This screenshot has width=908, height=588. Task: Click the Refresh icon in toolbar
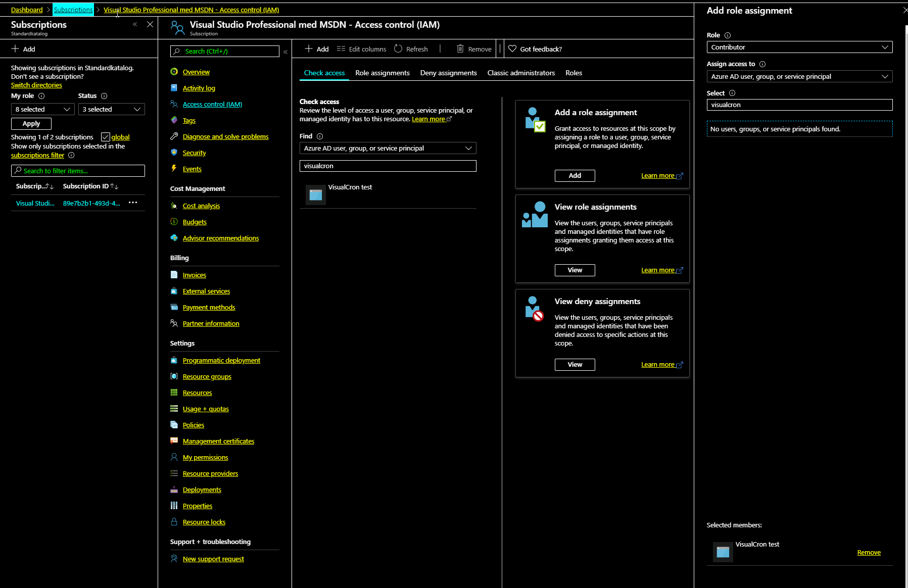[398, 49]
